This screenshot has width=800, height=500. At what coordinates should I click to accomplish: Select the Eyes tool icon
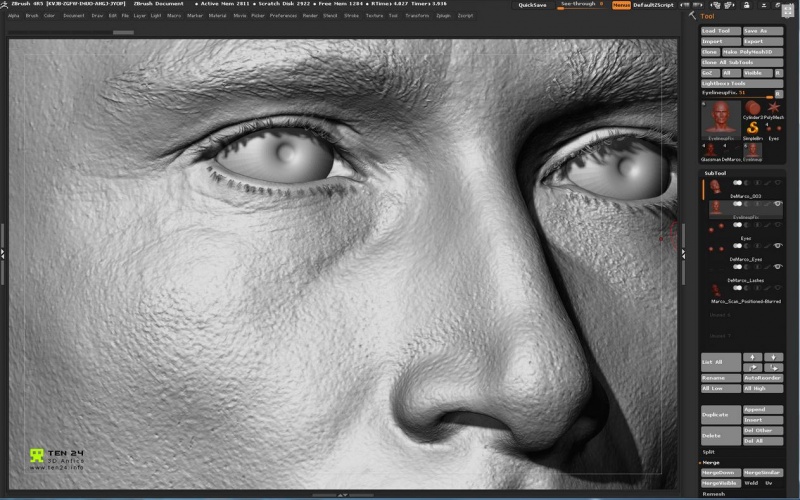pos(774,127)
